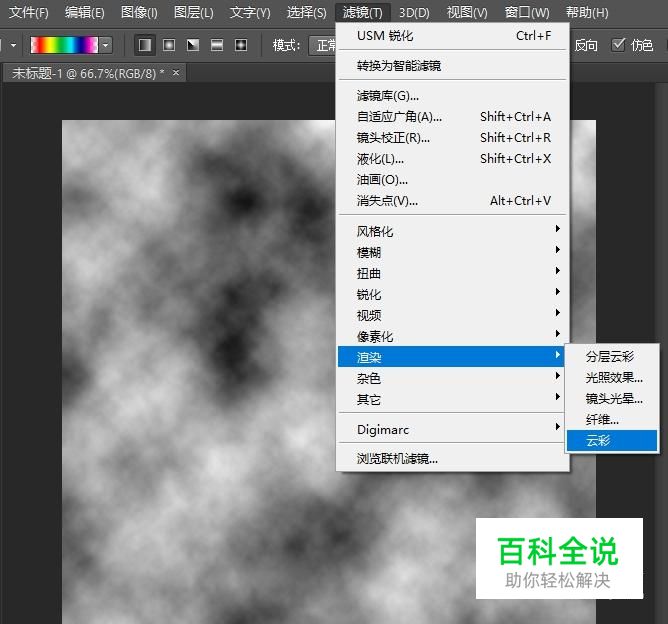Viewport: 668px width, 624px height.
Task: Choose 镜头光晕... in render submenu
Action: click(612, 398)
